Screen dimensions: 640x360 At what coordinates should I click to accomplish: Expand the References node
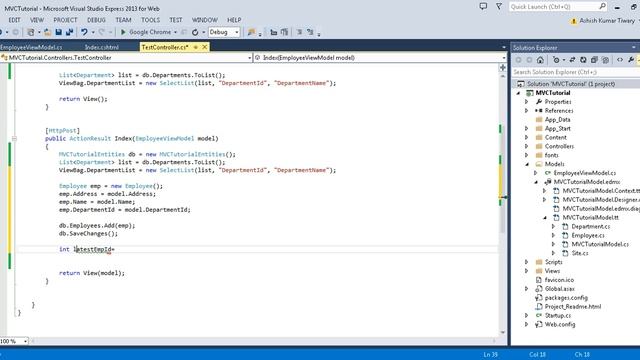527,111
